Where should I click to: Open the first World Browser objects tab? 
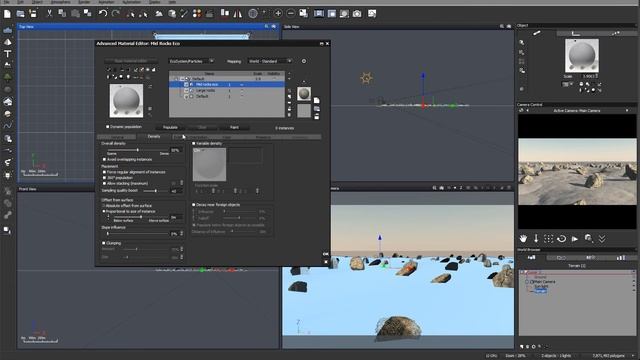coord(531,258)
